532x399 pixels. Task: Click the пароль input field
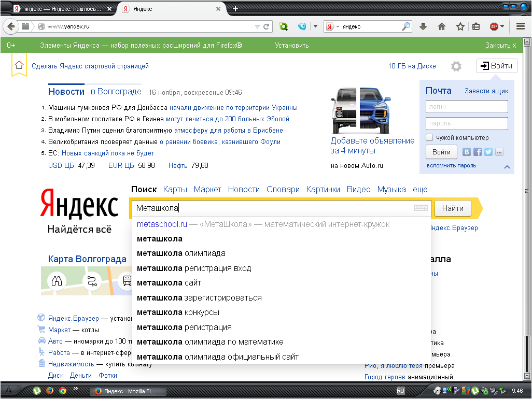click(467, 123)
